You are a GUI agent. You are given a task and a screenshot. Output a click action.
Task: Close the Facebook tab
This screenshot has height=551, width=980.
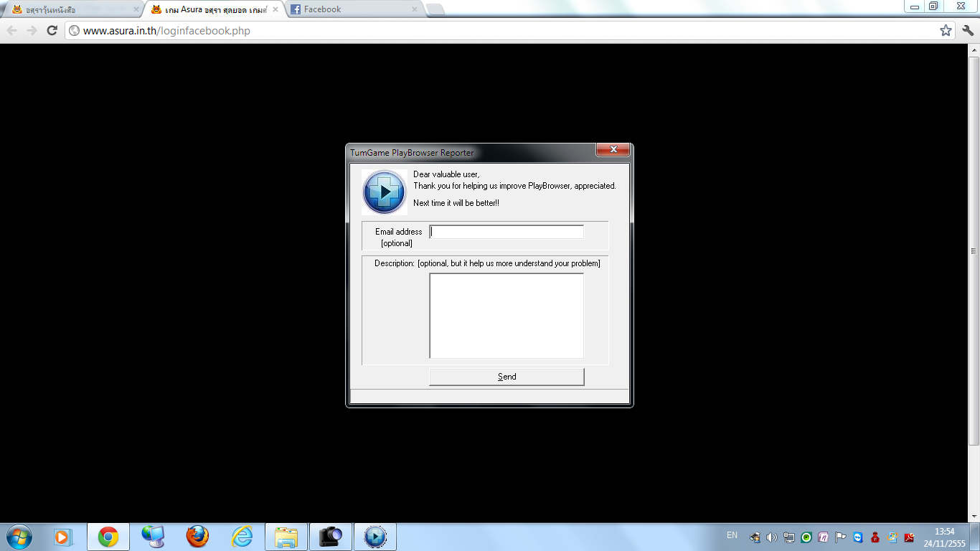tap(414, 9)
